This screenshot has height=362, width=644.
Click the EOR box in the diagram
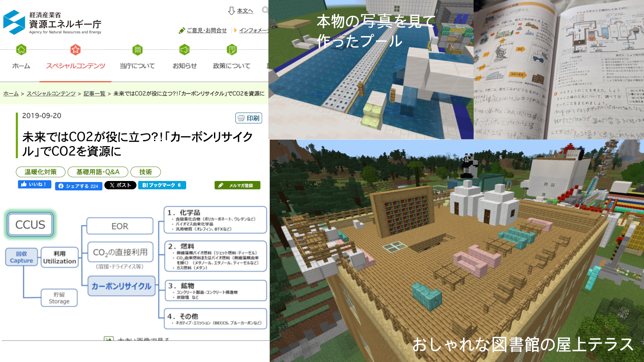coord(120,226)
